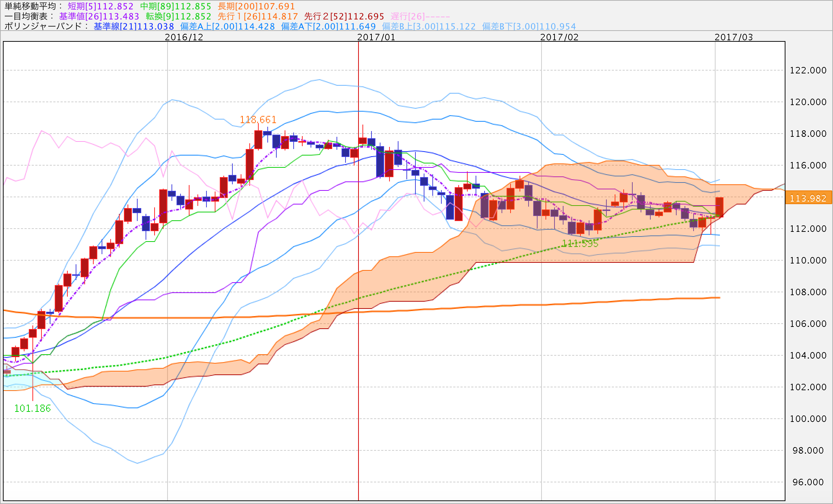Screen dimensions: 833x504
Task: Click the leading span 2 [52] 112.695 label
Action: click(x=344, y=17)
